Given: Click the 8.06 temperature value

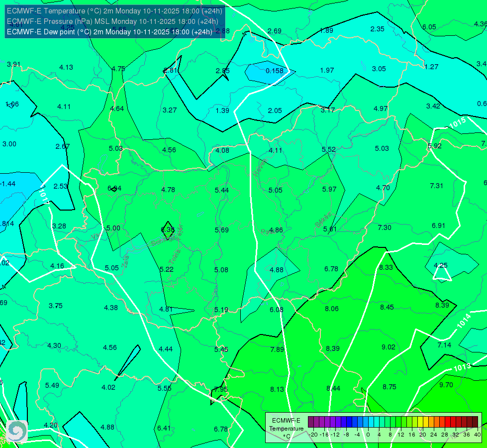Looking at the screenshot, I should pyautogui.click(x=332, y=309).
